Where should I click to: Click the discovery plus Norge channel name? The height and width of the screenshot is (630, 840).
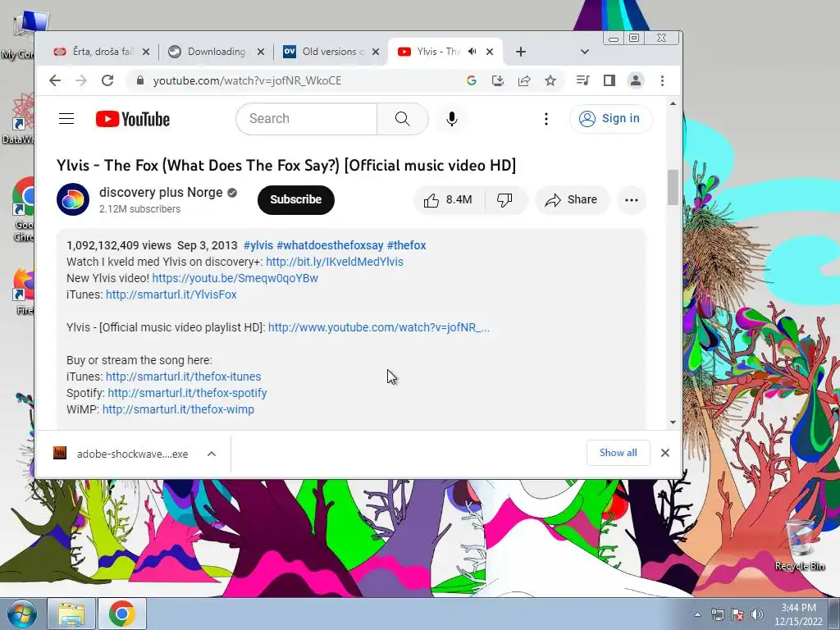coord(161,192)
